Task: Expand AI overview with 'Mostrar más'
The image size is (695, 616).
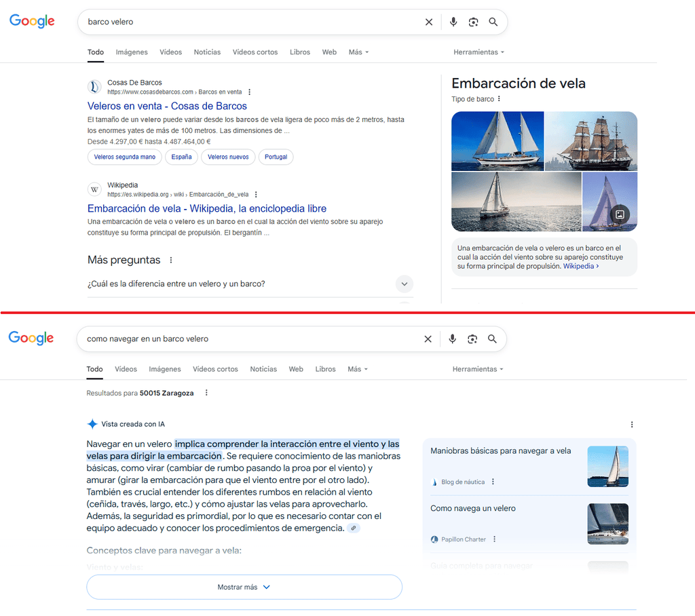Action: pyautogui.click(x=244, y=588)
